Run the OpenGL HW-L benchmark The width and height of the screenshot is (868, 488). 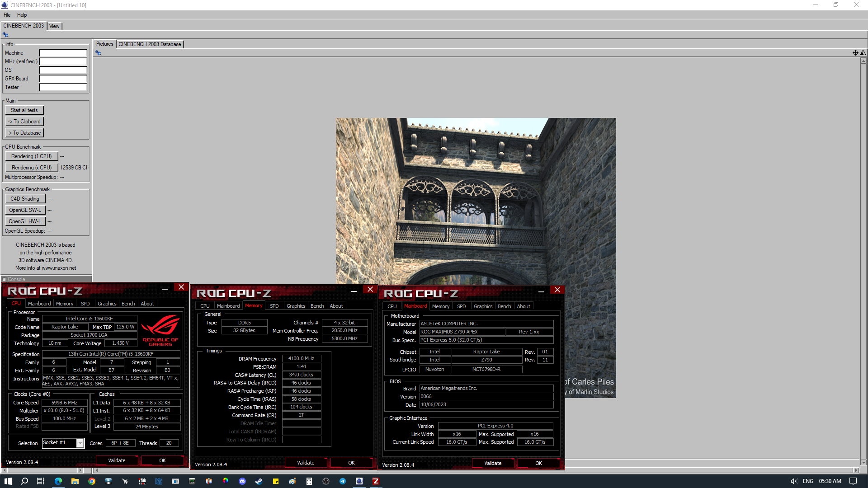[x=25, y=221]
